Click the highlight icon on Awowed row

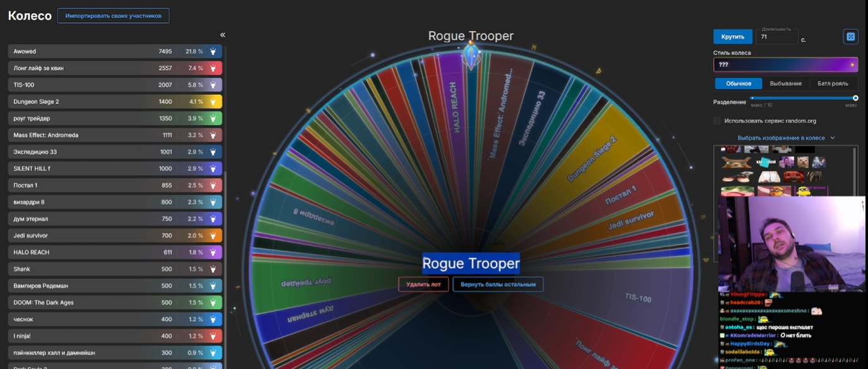point(214,51)
